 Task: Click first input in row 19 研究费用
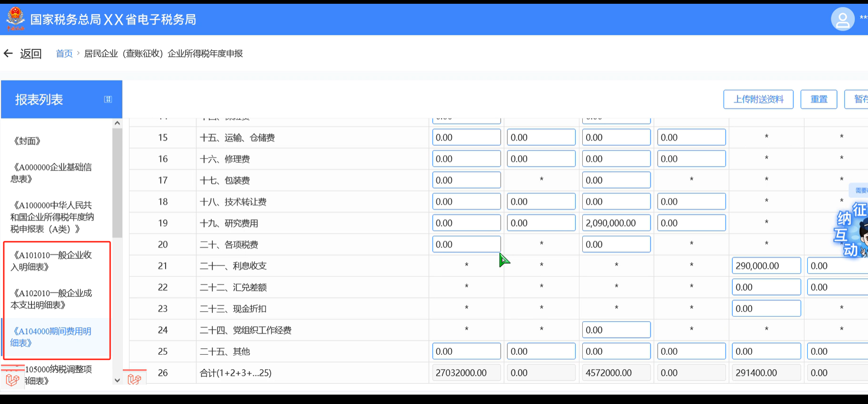coord(466,223)
